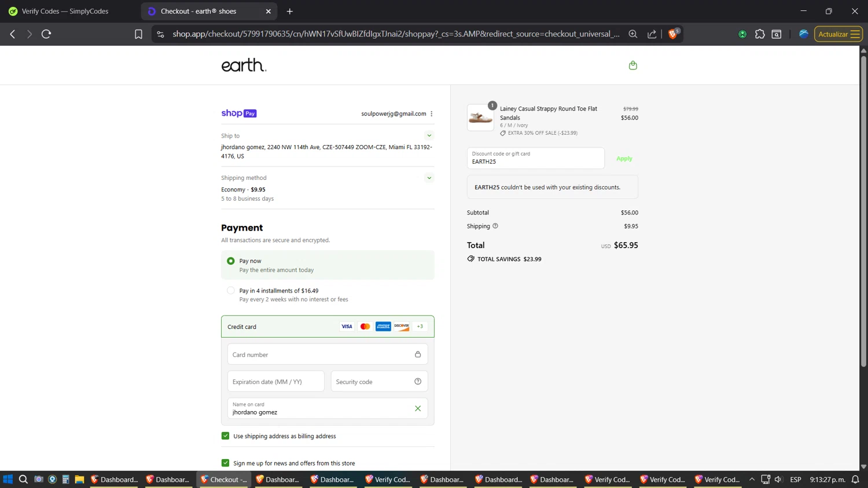Toggle Use shipping address as billing address
Screen dimensions: 868x488
(226, 436)
